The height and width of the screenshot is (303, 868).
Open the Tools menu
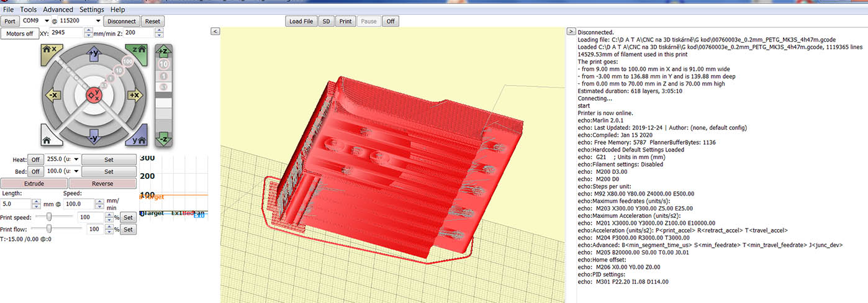(28, 10)
